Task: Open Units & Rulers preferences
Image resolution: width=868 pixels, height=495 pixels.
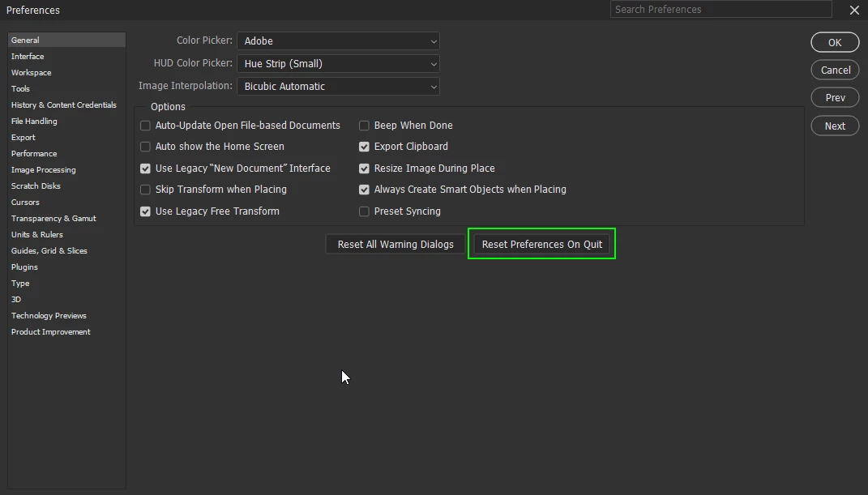Action: (66, 234)
